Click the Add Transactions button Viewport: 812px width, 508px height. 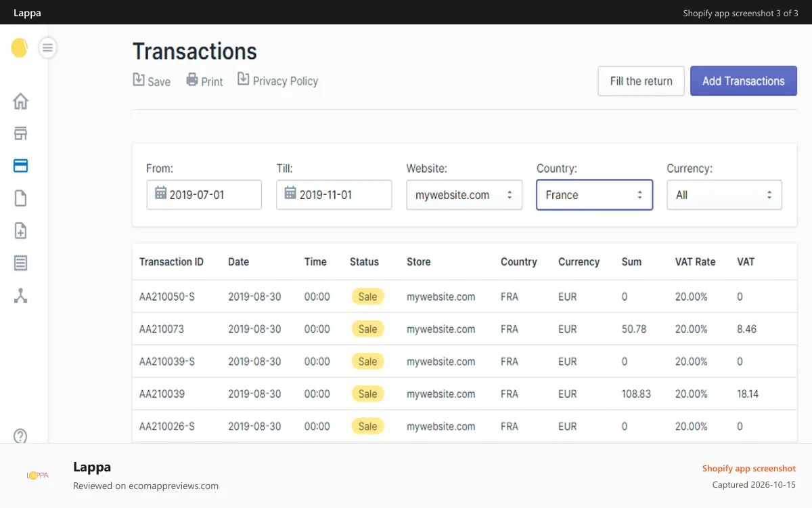[x=744, y=81]
